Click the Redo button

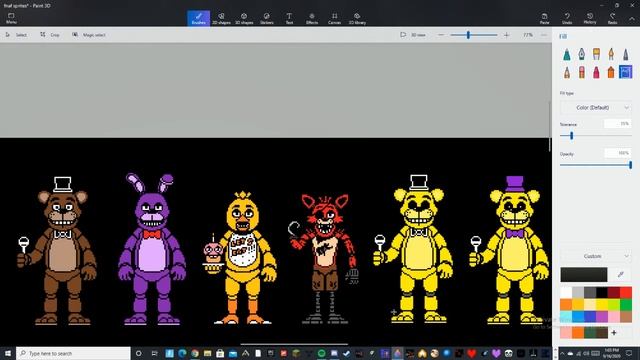pyautogui.click(x=612, y=18)
